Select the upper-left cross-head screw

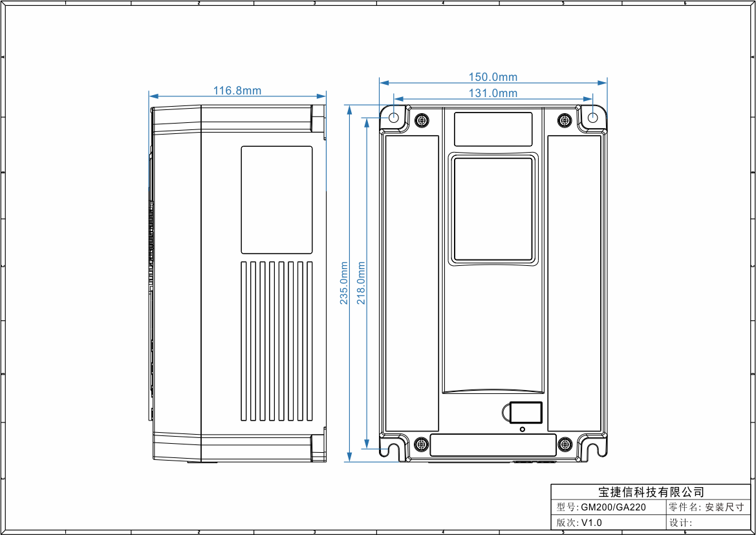click(422, 120)
